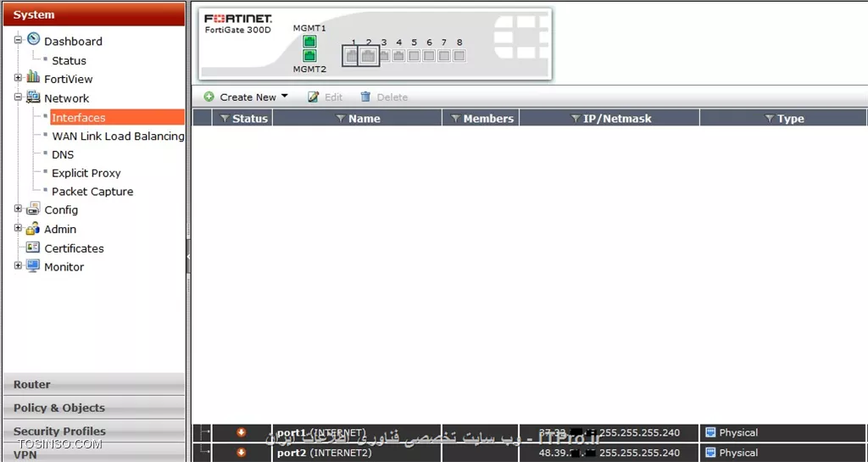Click the FortiView bar chart icon
The width and height of the screenshot is (868, 462).
(33, 77)
